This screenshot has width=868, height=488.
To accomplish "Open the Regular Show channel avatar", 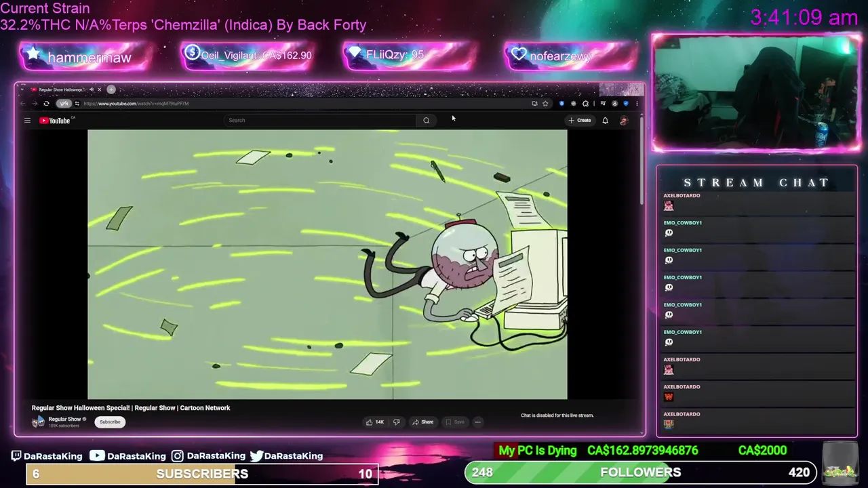I will click(x=38, y=422).
